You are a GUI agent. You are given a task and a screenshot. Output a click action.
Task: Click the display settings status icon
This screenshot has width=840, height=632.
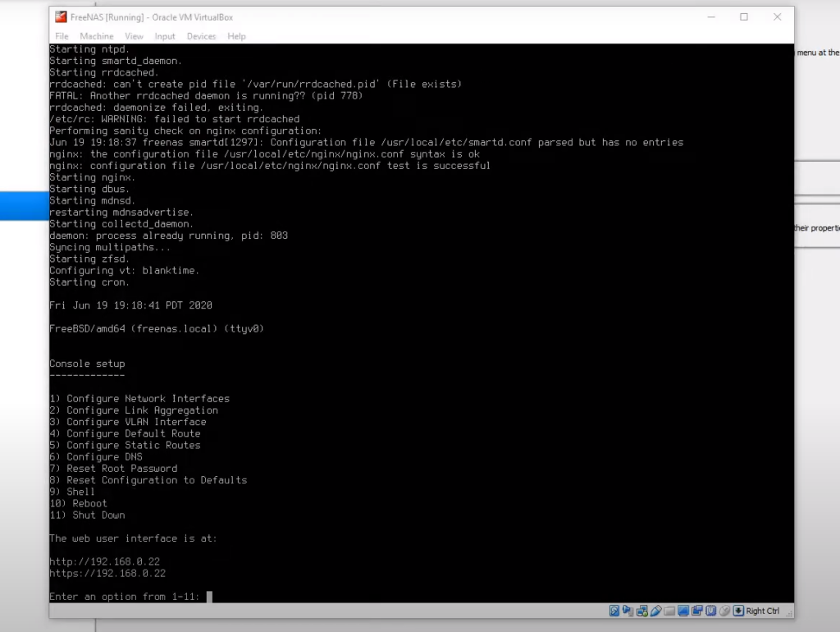click(x=684, y=611)
